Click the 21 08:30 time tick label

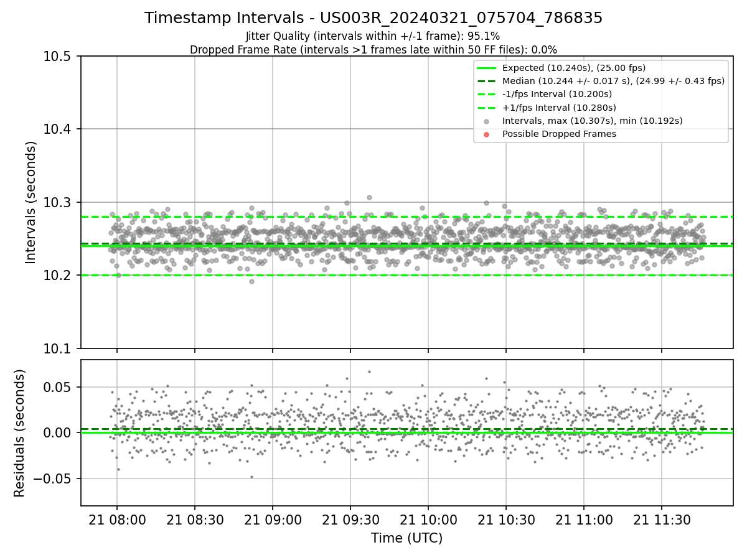point(195,520)
